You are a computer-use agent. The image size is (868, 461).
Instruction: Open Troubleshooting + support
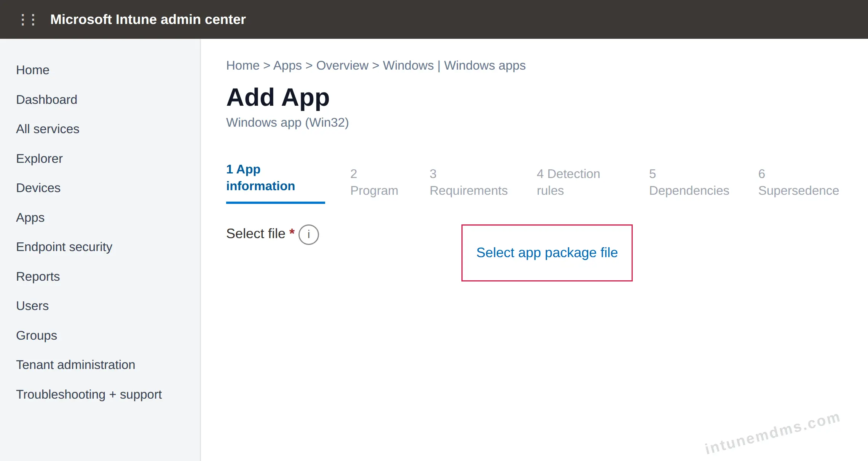point(89,394)
